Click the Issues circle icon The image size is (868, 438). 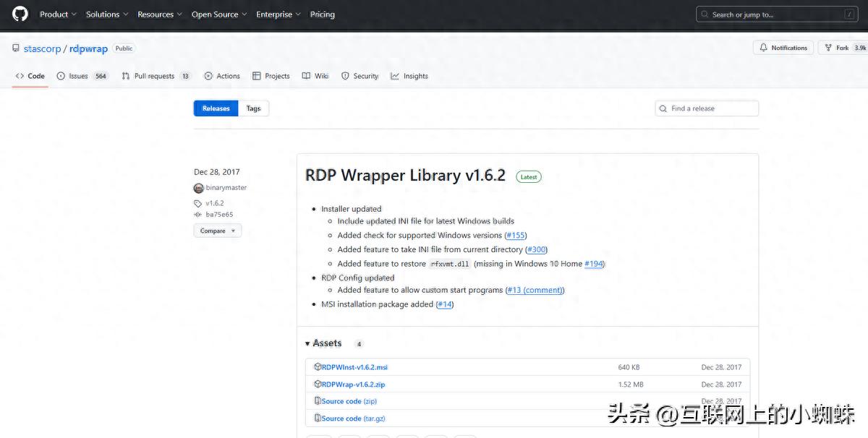pyautogui.click(x=61, y=76)
